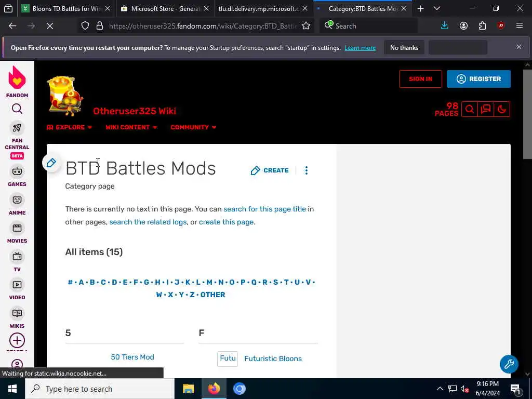The width and height of the screenshot is (532, 399).
Task: Click the Sign In button
Action: (x=420, y=79)
